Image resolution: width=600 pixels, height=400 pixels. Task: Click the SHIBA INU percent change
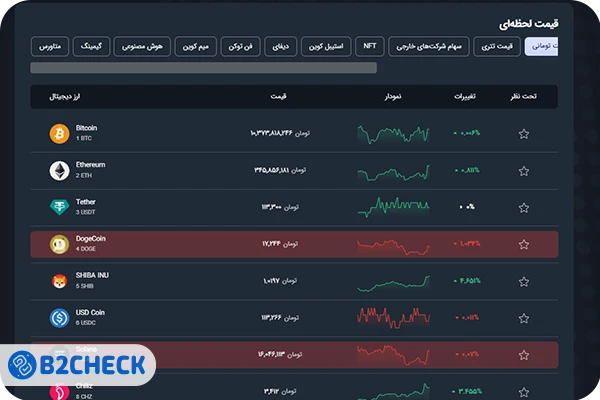467,281
